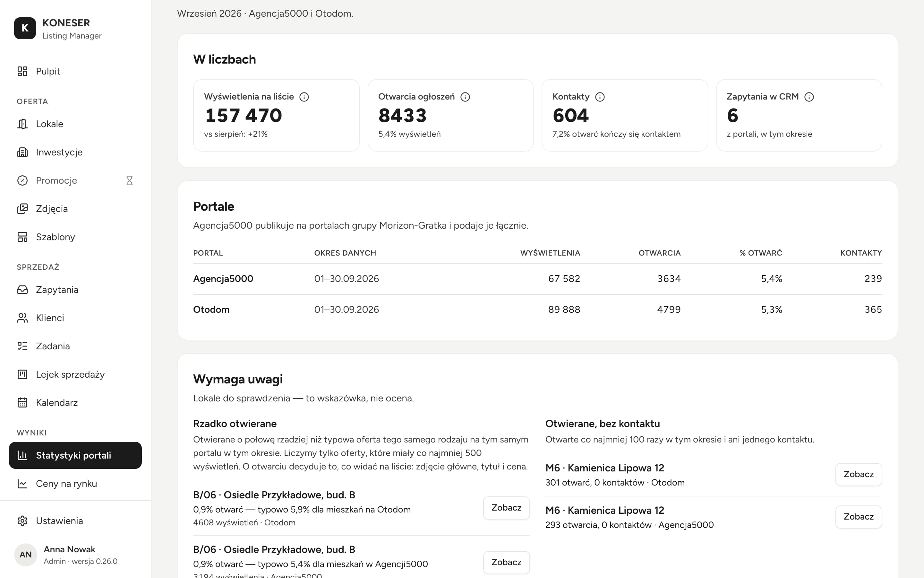Click the Zapytania inbox icon
The height and width of the screenshot is (578, 924).
[x=22, y=290]
